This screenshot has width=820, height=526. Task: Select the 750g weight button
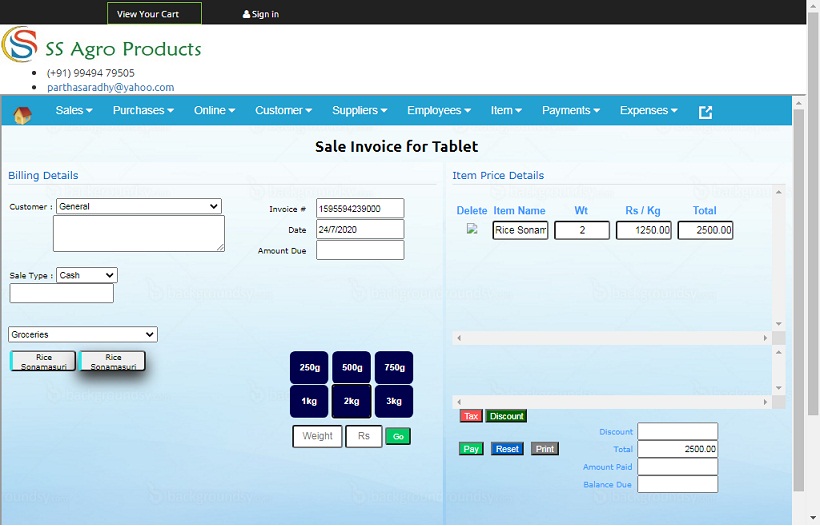(x=394, y=368)
